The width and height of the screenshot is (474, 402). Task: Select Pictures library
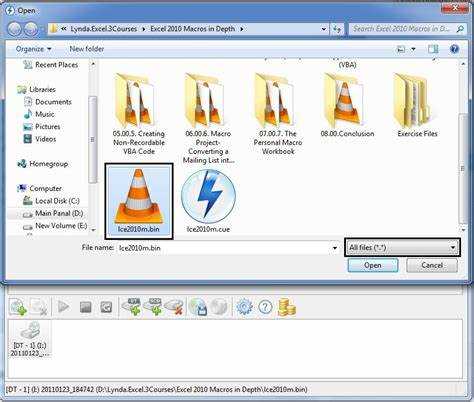tap(42, 127)
